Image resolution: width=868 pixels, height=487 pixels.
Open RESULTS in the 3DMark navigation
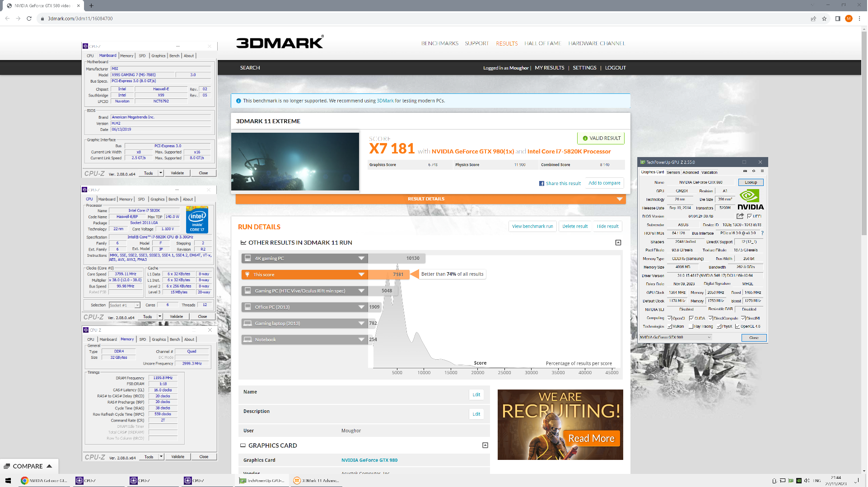click(x=507, y=44)
